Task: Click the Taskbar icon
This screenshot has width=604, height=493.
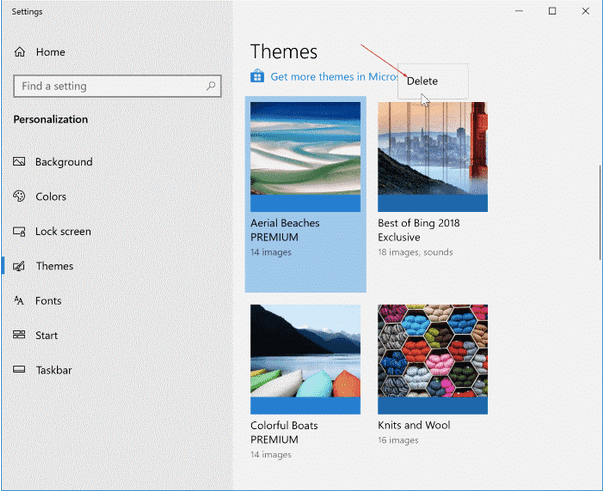Action: pyautogui.click(x=19, y=370)
